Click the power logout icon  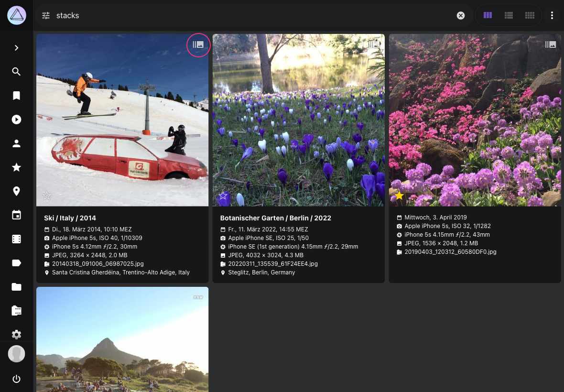17,379
